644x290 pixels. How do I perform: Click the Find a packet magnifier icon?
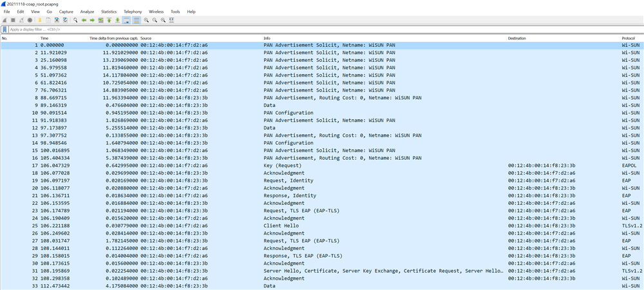pyautogui.click(x=75, y=20)
